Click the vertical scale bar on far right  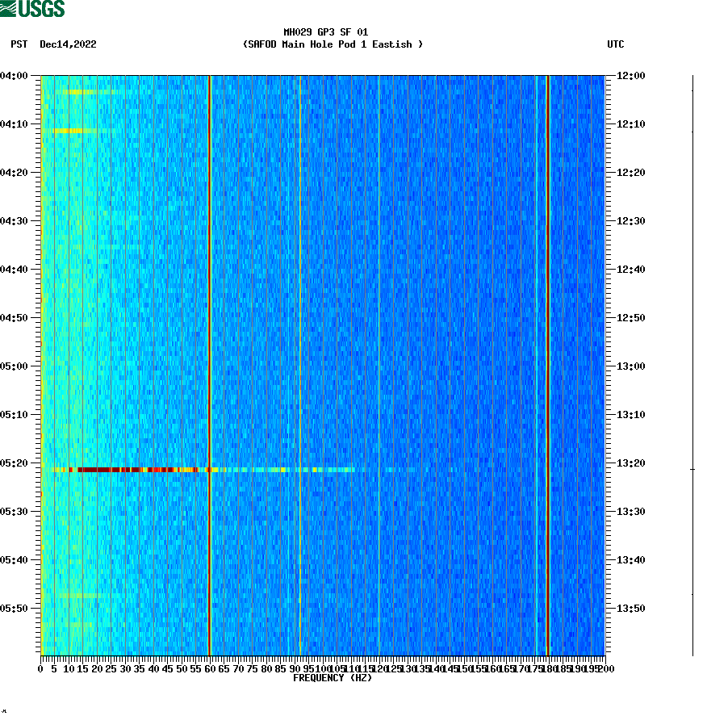692,363
